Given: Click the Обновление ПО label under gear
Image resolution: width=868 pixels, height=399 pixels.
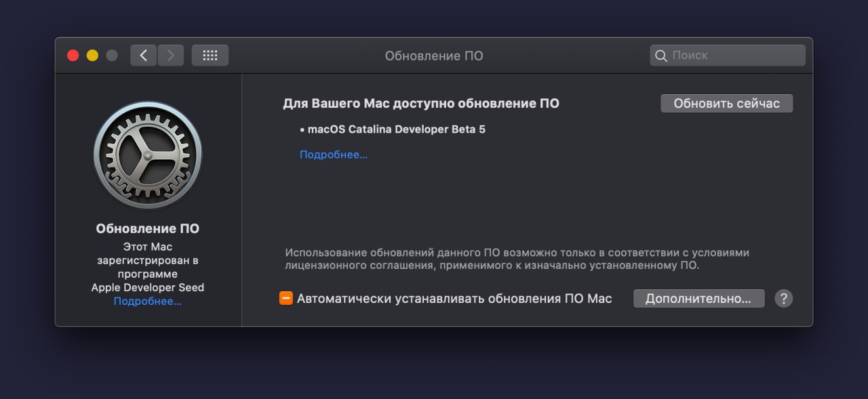Looking at the screenshot, I should coord(148,229).
